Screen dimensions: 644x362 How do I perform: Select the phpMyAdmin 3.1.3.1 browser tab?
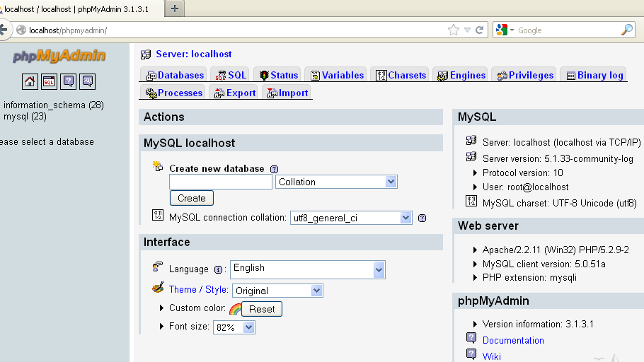[80, 9]
